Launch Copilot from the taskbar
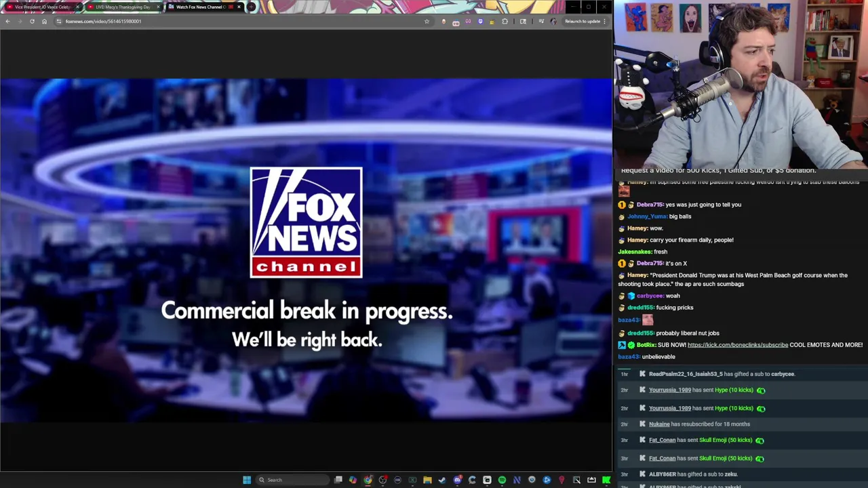Image resolution: width=868 pixels, height=488 pixels. (x=353, y=480)
